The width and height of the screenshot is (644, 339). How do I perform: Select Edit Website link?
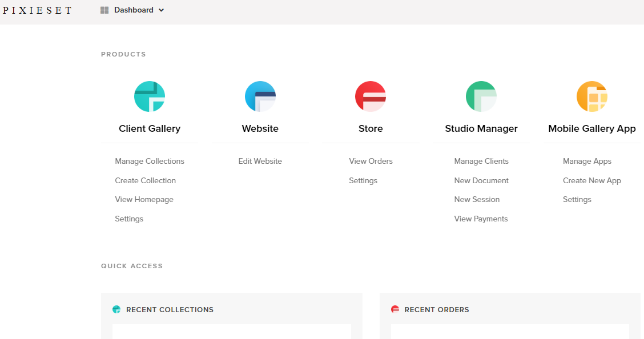click(x=260, y=162)
